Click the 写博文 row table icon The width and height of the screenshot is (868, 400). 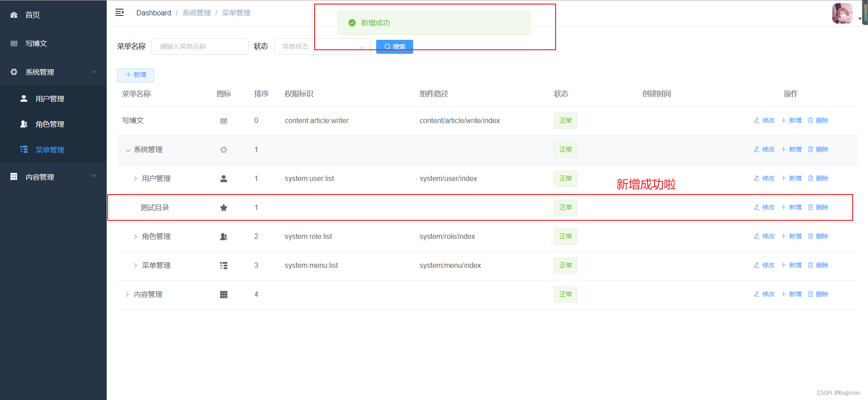[x=224, y=121]
